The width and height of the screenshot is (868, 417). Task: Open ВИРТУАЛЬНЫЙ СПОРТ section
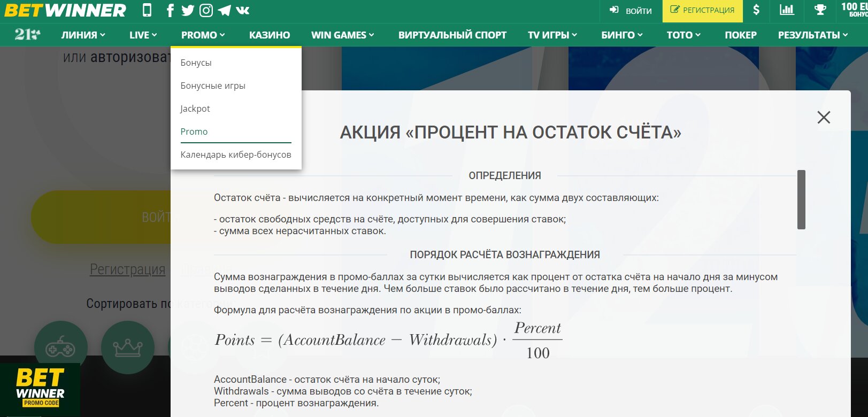click(x=452, y=35)
